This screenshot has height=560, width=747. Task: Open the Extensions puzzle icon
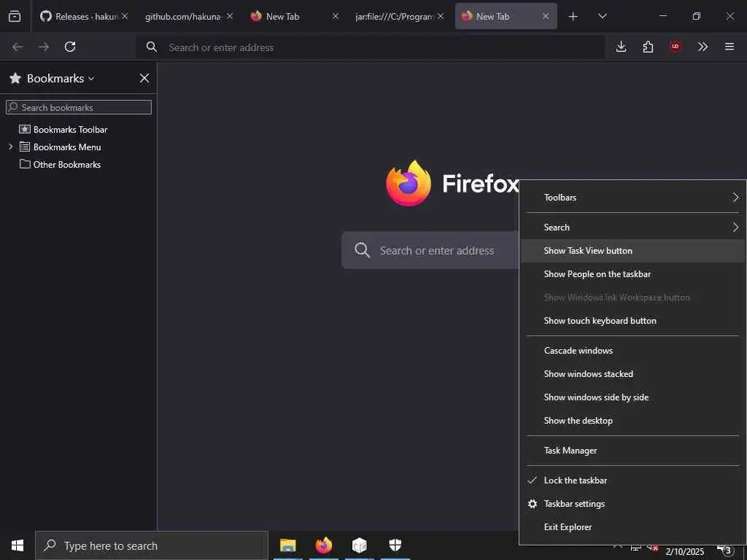point(648,47)
